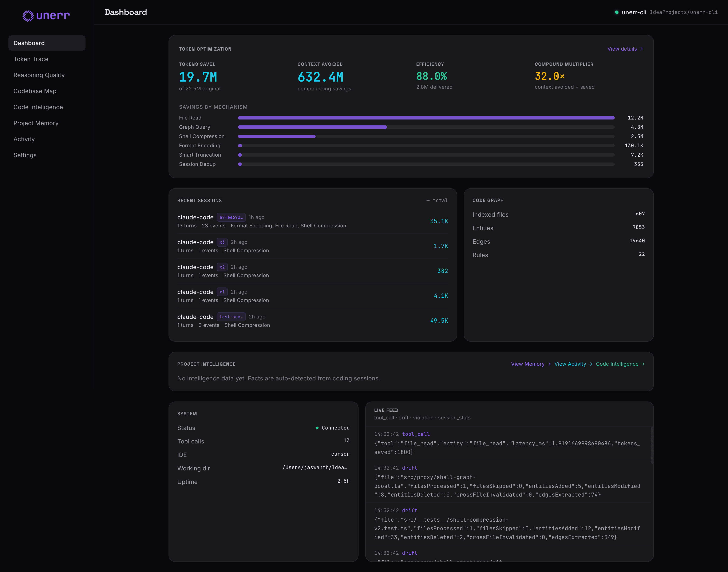Go to Activity in sidebar
Screen dimensions: 728x572
pyautogui.click(x=47, y=139)
